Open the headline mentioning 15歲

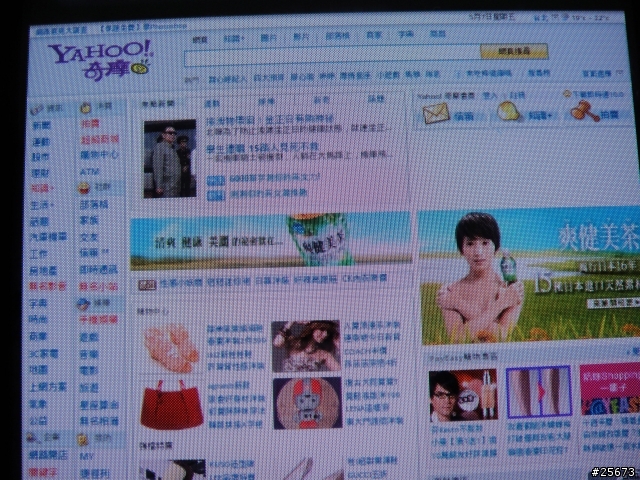[262, 147]
